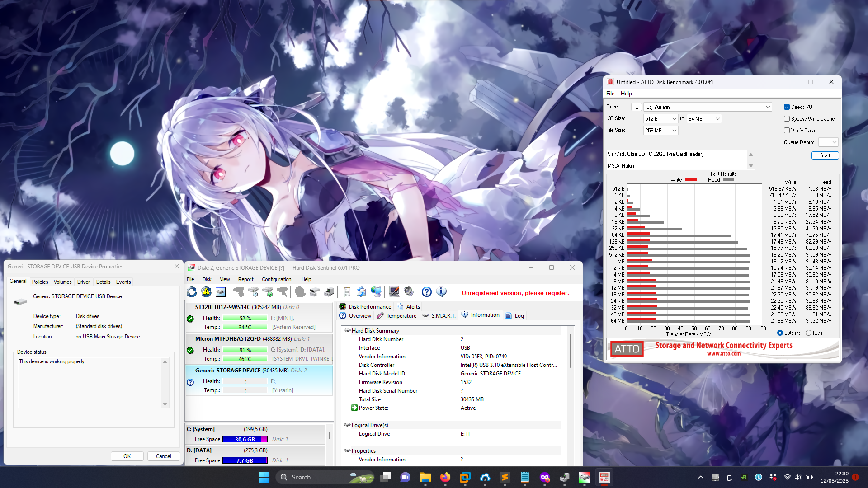Enable the Verify Data checkbox

click(787, 131)
